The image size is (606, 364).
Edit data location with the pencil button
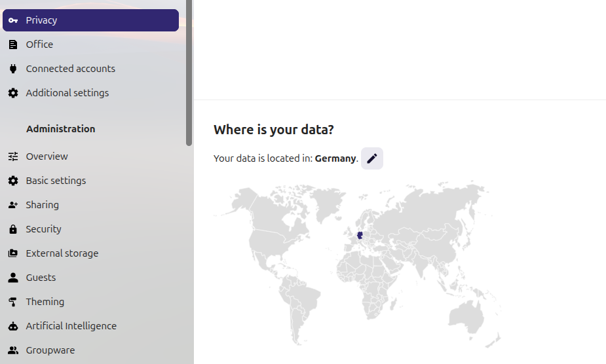(372, 158)
